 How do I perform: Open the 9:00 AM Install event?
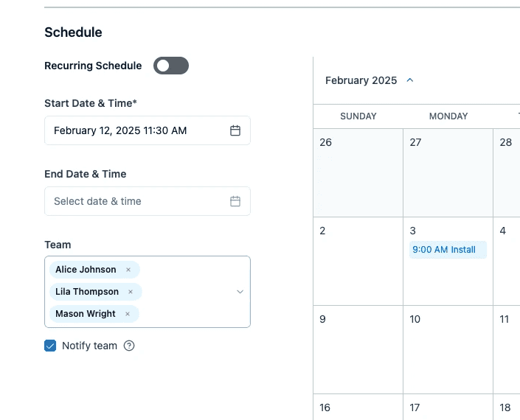448,250
